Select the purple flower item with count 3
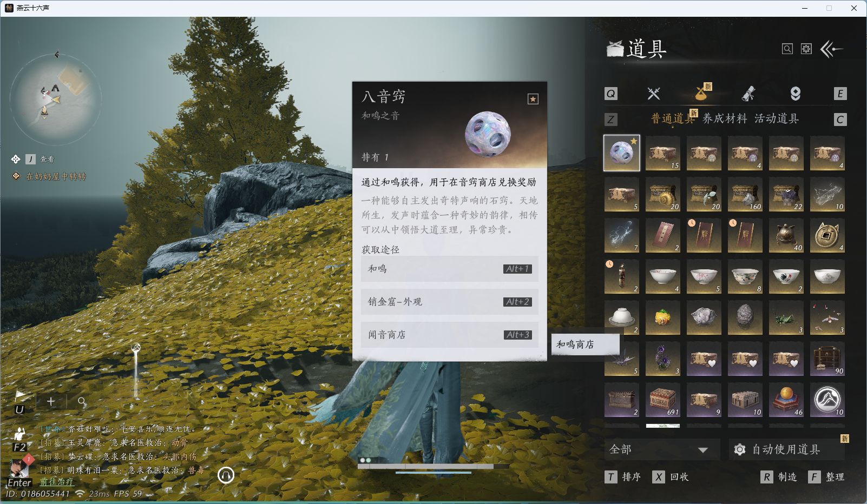Image resolution: width=867 pixels, height=504 pixels. pos(663,359)
